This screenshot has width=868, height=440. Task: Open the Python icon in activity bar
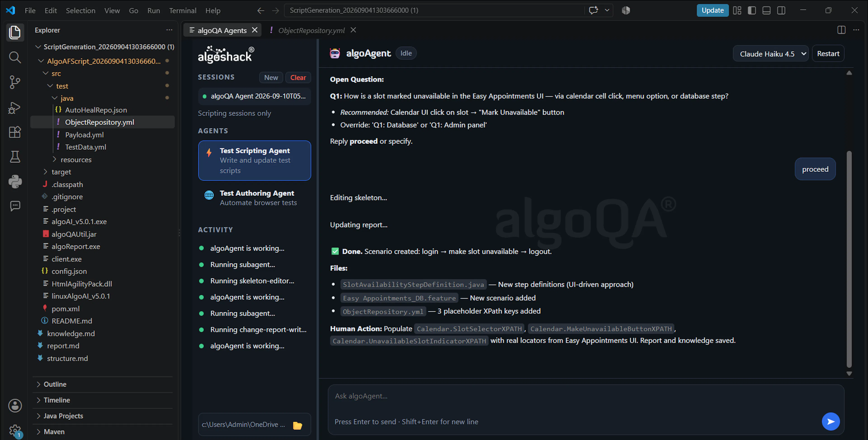14,181
